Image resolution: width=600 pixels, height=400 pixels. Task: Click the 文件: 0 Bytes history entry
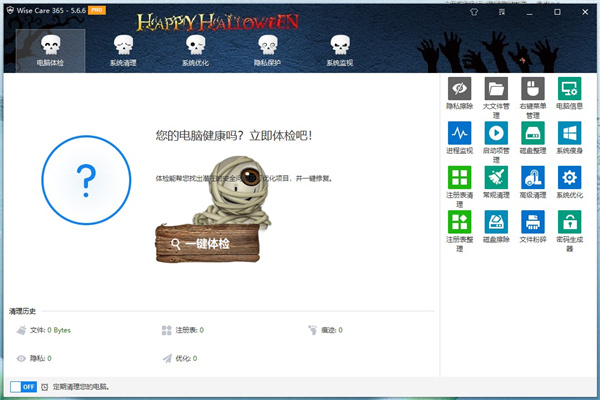[x=44, y=330]
